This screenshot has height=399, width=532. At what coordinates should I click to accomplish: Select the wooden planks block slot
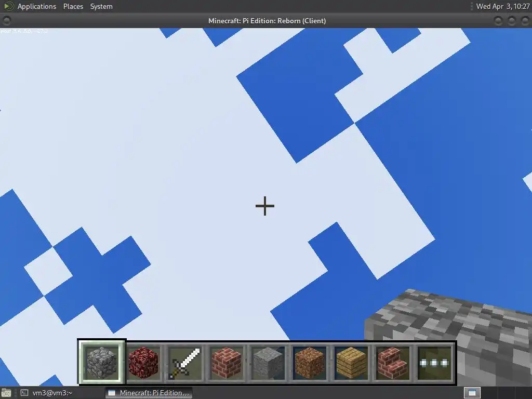point(351,362)
